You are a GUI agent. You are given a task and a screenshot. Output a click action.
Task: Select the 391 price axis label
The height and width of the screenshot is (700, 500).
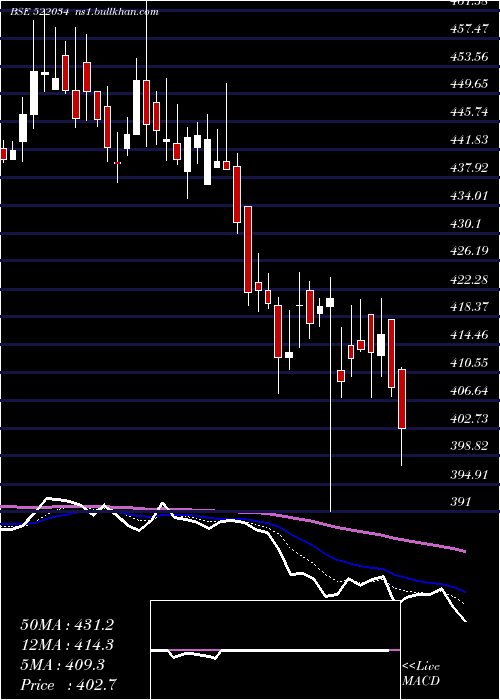462,502
